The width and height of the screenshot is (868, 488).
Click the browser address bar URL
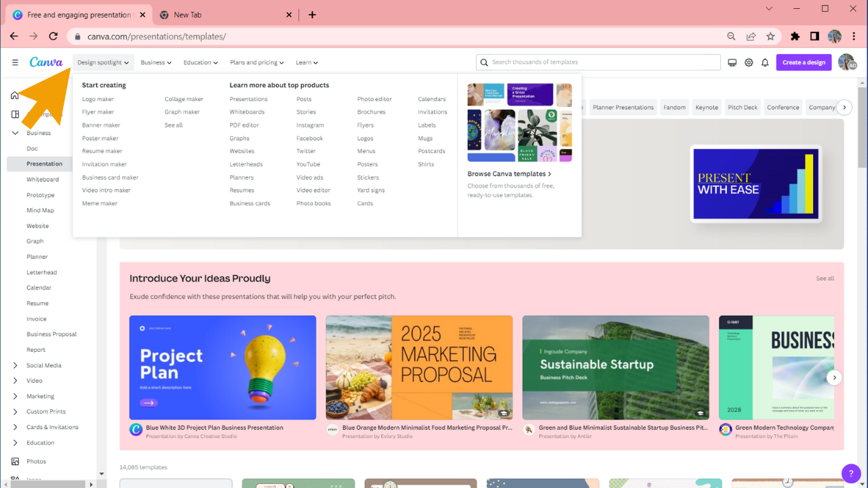pos(157,37)
